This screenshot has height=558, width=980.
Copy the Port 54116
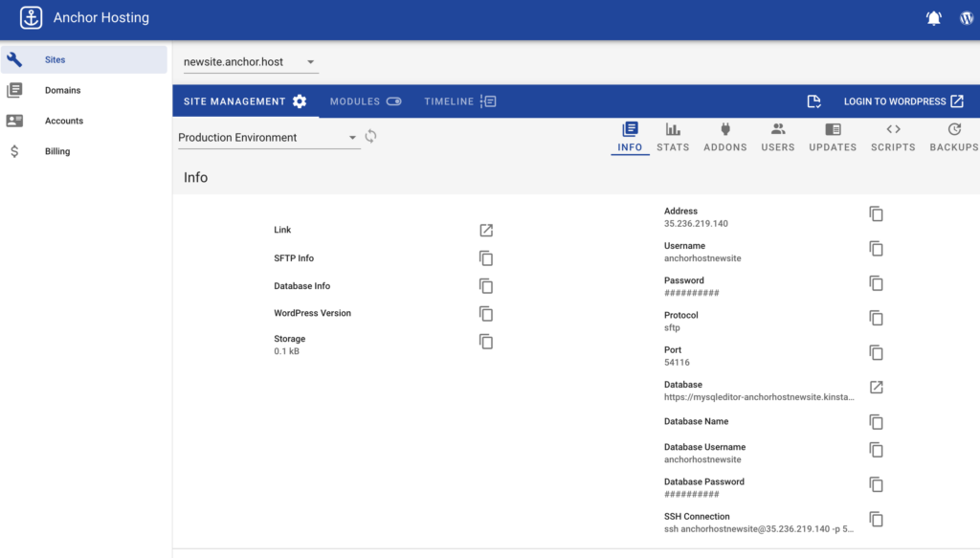click(x=877, y=352)
